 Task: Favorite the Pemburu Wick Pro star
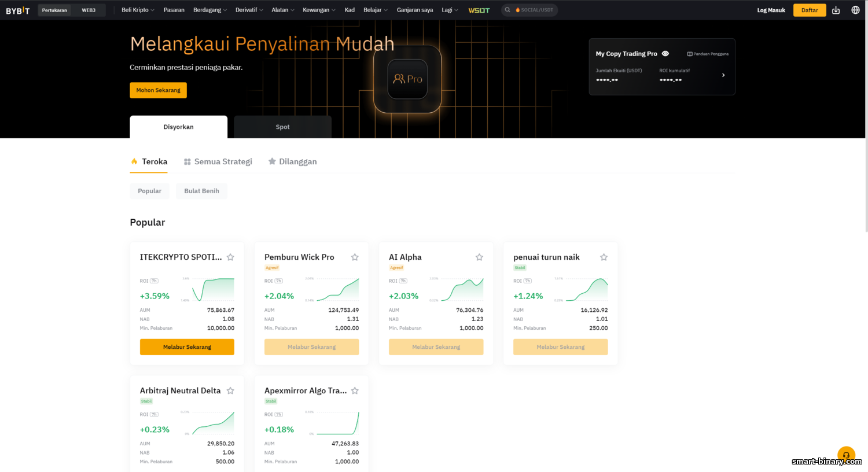[x=355, y=257]
